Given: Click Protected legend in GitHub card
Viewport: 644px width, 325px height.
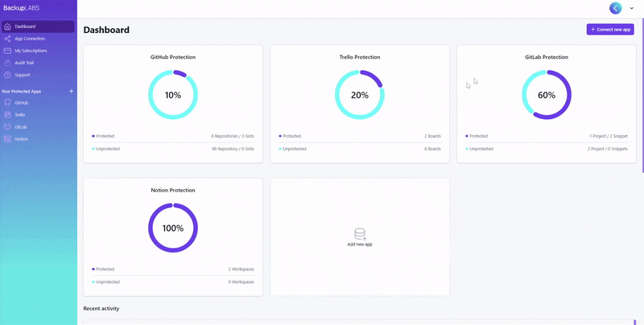Looking at the screenshot, I should click(x=103, y=136).
